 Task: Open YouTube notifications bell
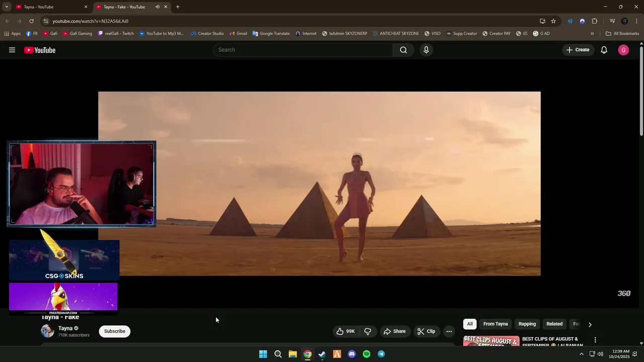(604, 50)
